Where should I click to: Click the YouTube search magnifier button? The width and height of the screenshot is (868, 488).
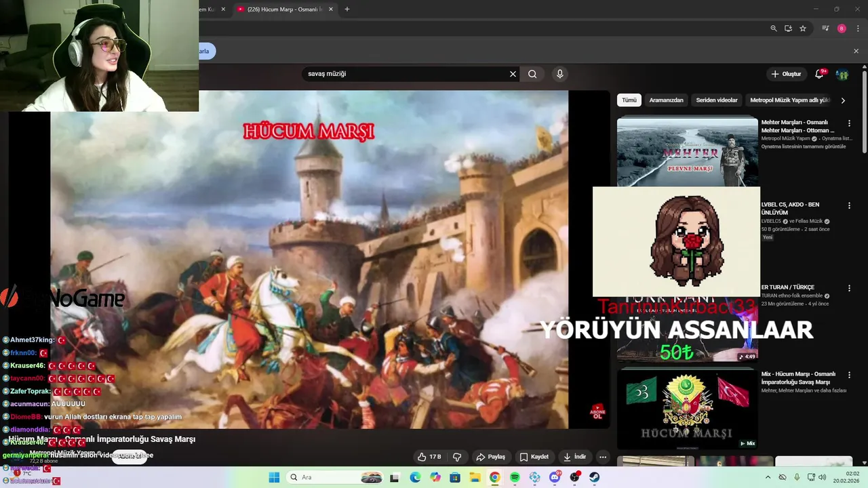click(x=532, y=74)
